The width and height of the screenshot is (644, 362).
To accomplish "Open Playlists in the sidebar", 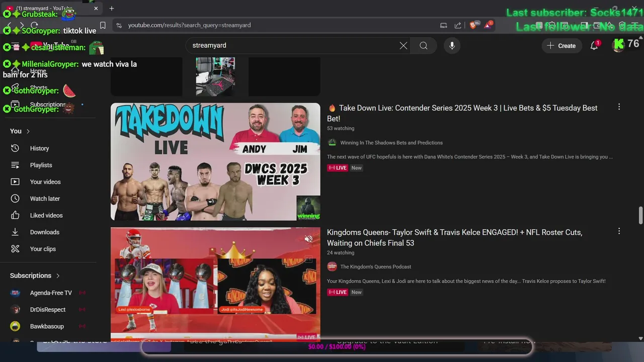I will click(41, 165).
